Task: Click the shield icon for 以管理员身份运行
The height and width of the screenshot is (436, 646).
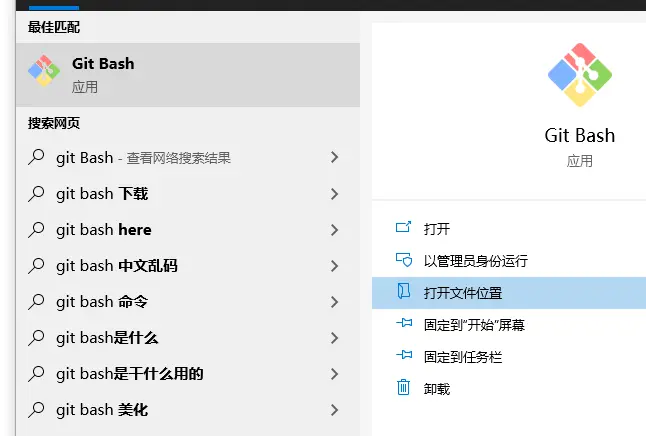Action: coord(404,260)
